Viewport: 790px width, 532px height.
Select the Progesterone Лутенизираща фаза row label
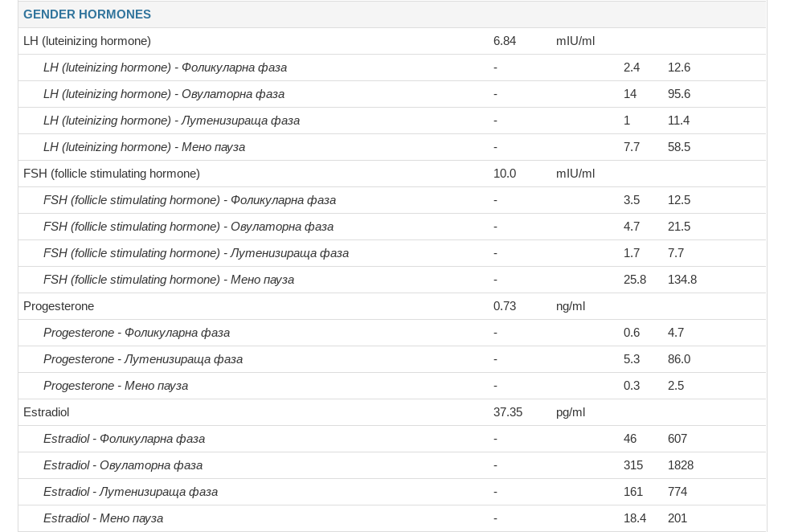pyautogui.click(x=143, y=359)
